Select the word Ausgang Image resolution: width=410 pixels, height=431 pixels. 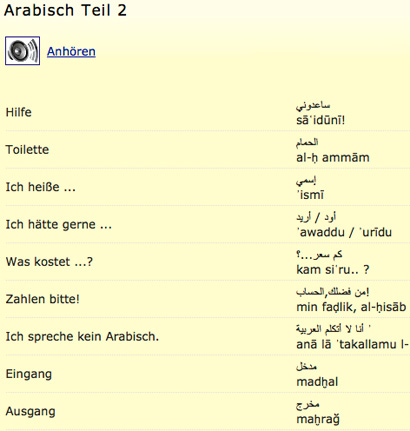coord(30,411)
